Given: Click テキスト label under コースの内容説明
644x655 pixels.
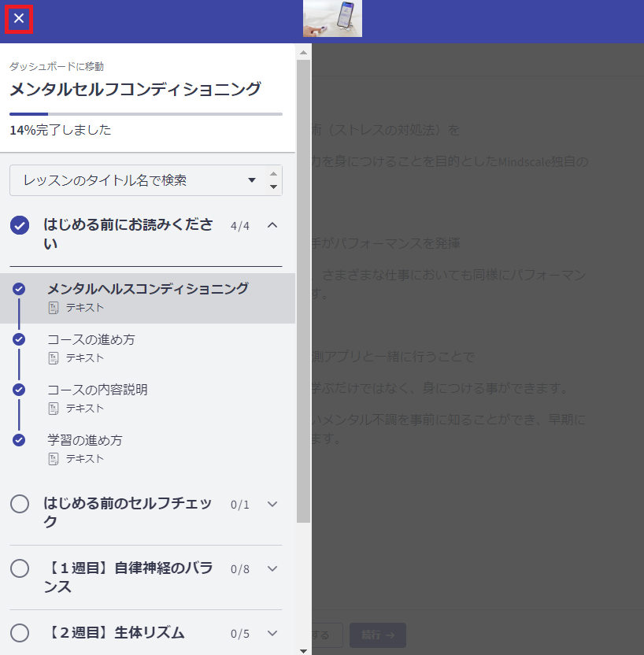Looking at the screenshot, I should 85,409.
